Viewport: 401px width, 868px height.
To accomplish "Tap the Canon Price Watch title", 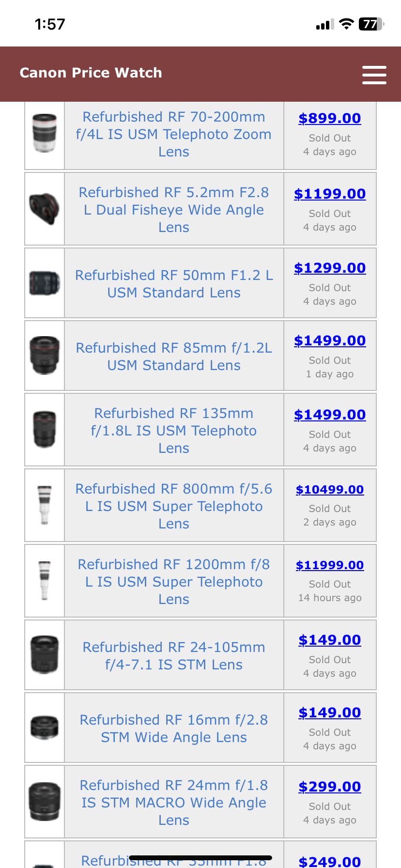I will pos(91,73).
